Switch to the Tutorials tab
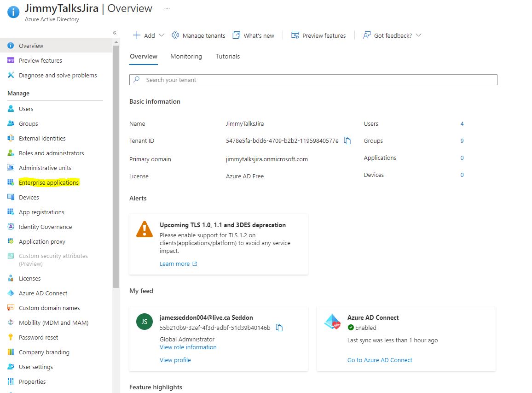Screen dimensions: 532x393 pyautogui.click(x=228, y=56)
